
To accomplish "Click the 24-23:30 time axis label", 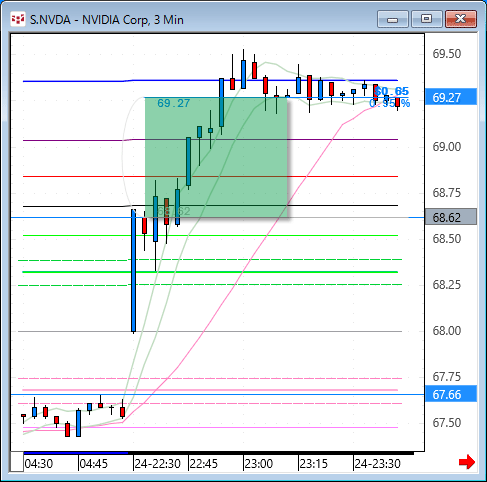I will point(377,463).
